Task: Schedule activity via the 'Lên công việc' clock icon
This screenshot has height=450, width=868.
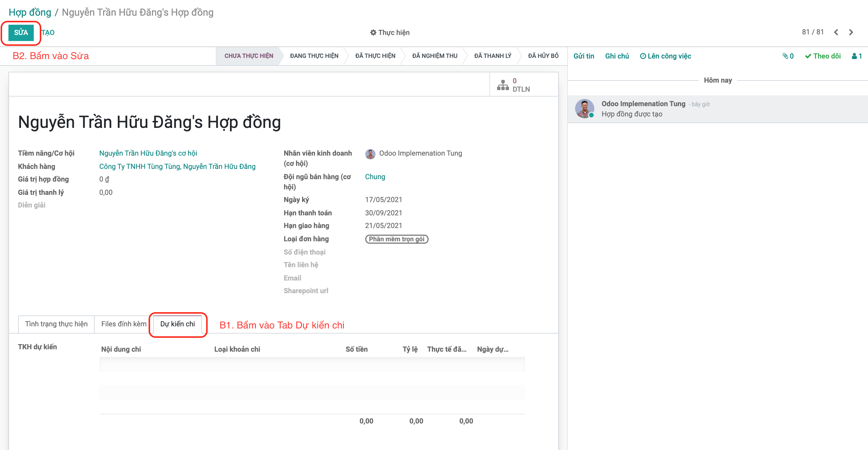Action: (x=643, y=56)
